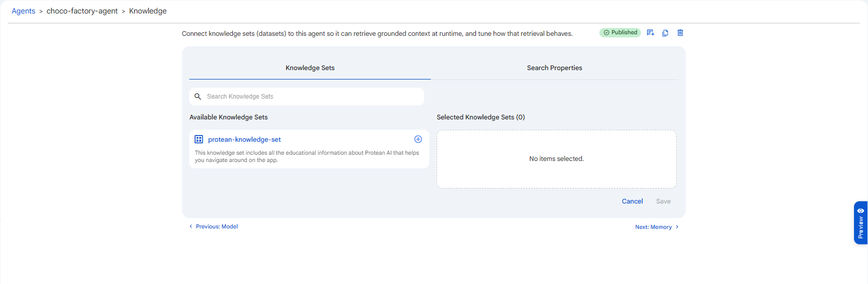This screenshot has width=868, height=284.
Task: Open the choco-factory-agent breadcrumb
Action: 82,11
